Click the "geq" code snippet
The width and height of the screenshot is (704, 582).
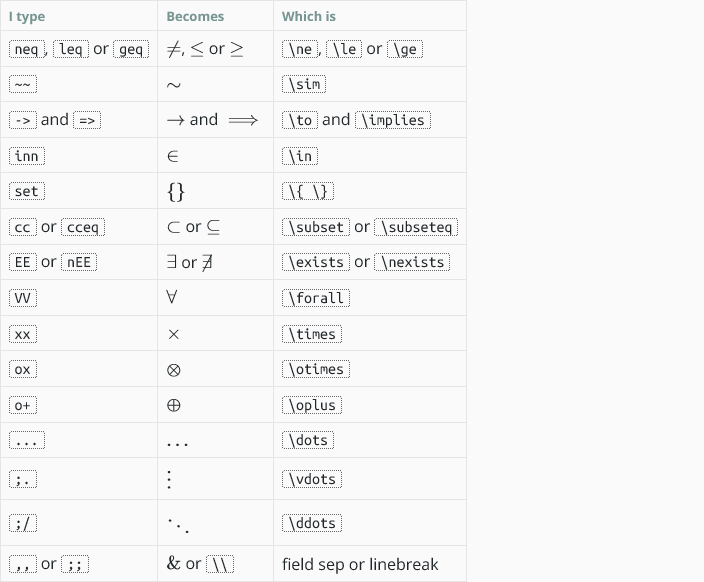click(131, 49)
